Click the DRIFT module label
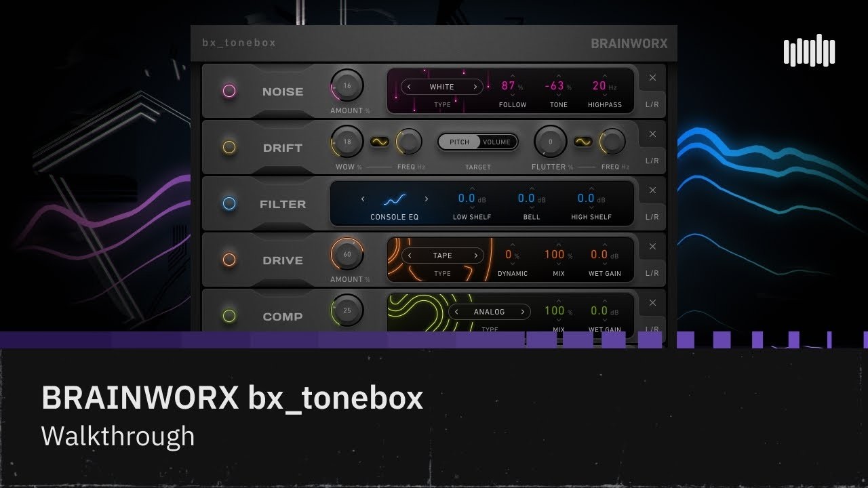This screenshot has height=488, width=868. tap(283, 148)
